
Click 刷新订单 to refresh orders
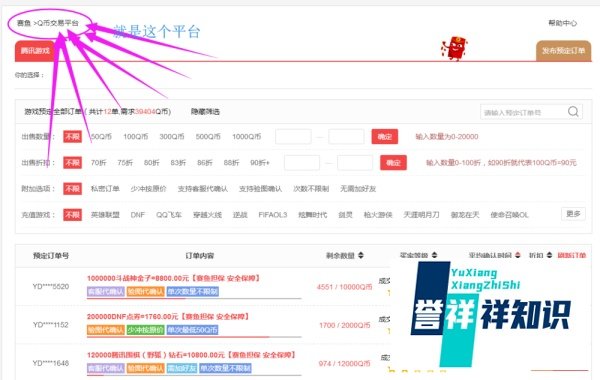(571, 255)
